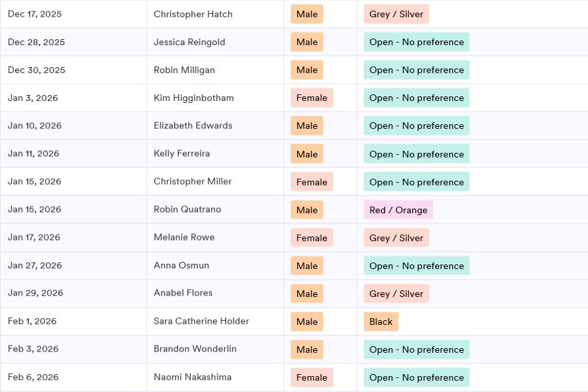The height and width of the screenshot is (392, 588).
Task: Click the Kelly Ferreira name cell
Action: click(182, 153)
